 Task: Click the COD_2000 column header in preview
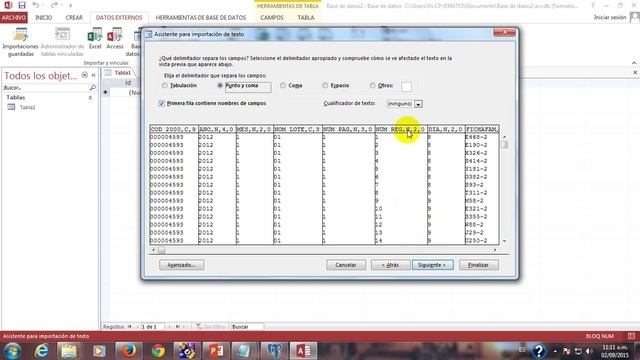174,129
